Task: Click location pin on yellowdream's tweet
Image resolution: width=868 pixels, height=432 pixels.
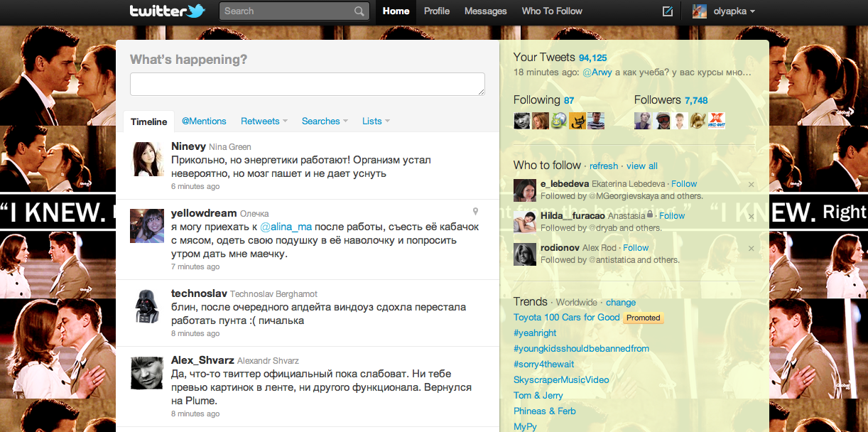Action: 475,212
